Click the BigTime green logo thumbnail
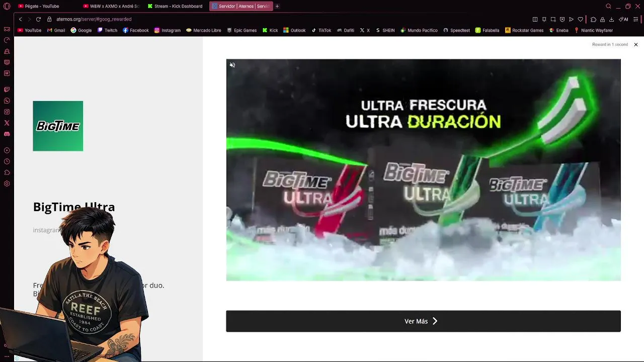 tap(58, 126)
